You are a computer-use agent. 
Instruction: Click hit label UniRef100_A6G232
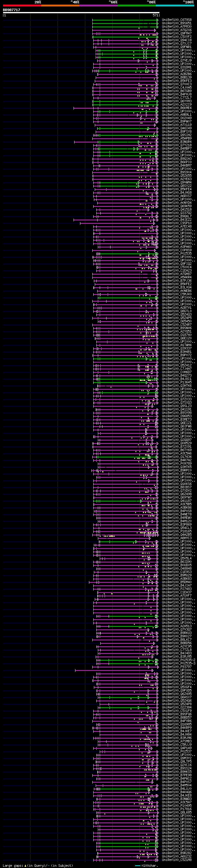[x=177, y=857]
